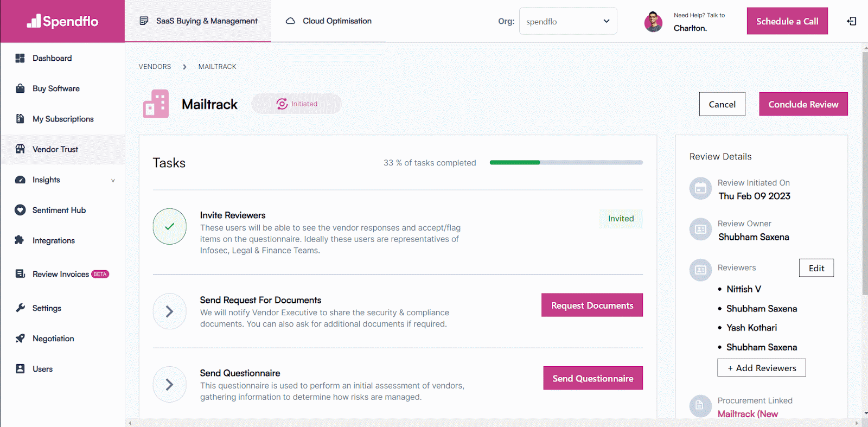Expand the Send Request For Documents task
The image size is (868, 427).
tap(169, 311)
